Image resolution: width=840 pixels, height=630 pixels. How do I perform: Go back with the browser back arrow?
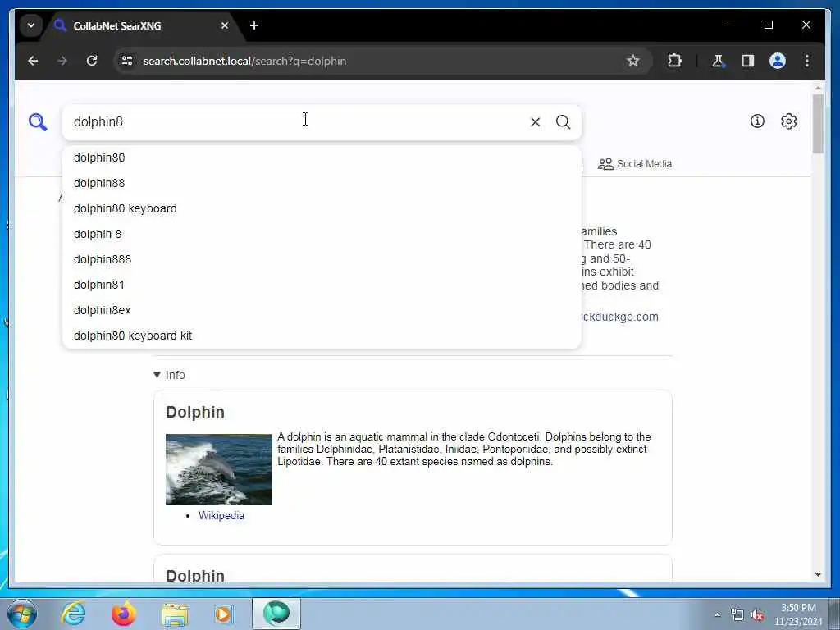[x=33, y=61]
